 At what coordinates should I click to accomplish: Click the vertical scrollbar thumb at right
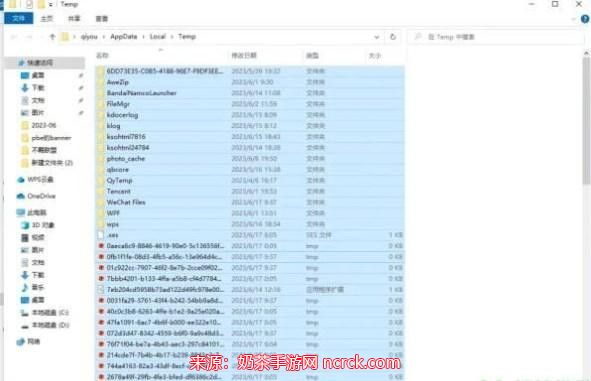586,119
